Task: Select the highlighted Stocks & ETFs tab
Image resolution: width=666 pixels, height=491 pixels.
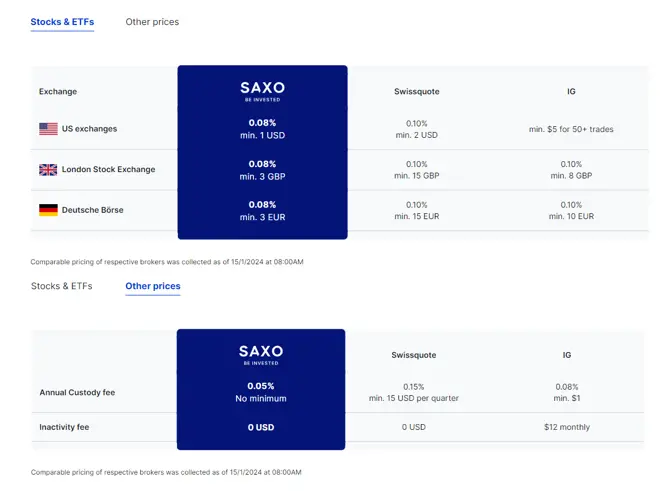Action: (62, 22)
